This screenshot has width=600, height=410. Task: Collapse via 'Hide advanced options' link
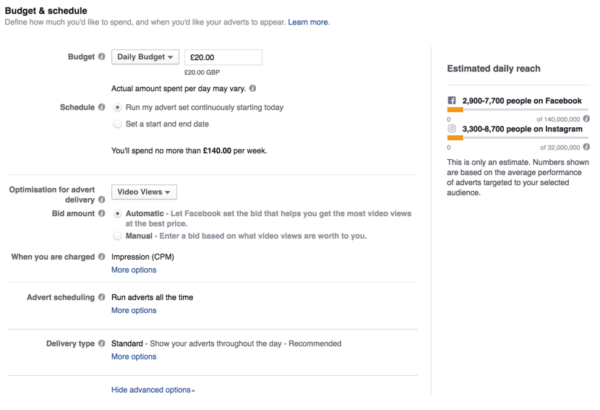(x=153, y=390)
